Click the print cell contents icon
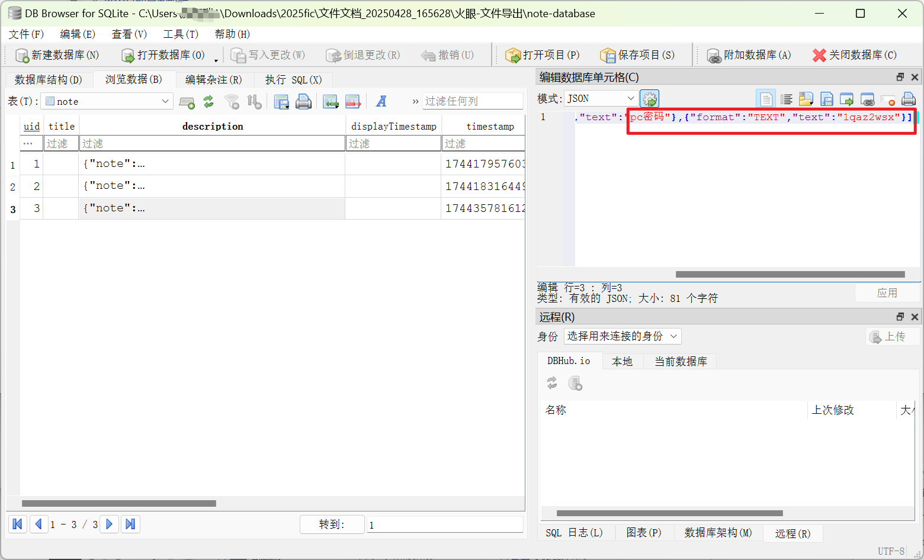This screenshot has height=560, width=924. click(x=909, y=99)
